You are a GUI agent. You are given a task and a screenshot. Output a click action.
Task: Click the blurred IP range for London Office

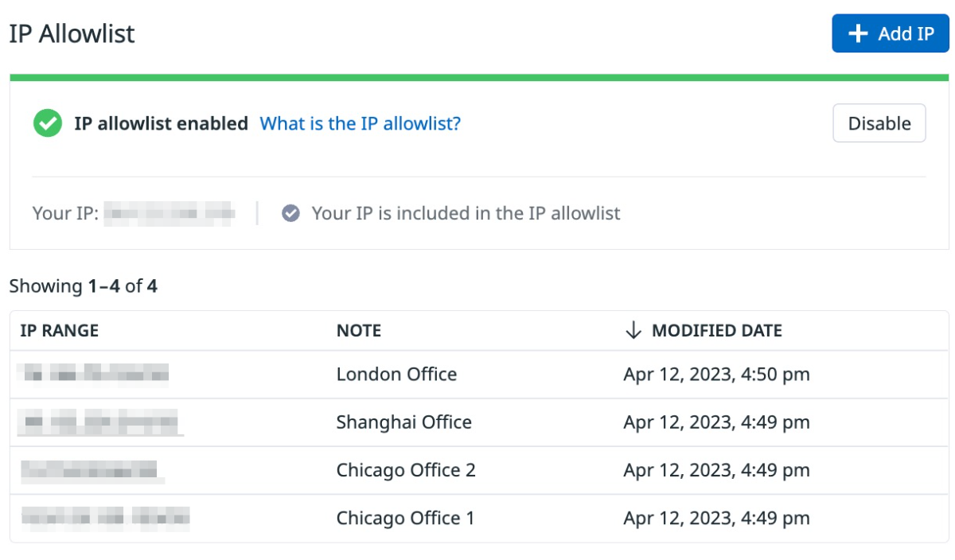pos(95,375)
